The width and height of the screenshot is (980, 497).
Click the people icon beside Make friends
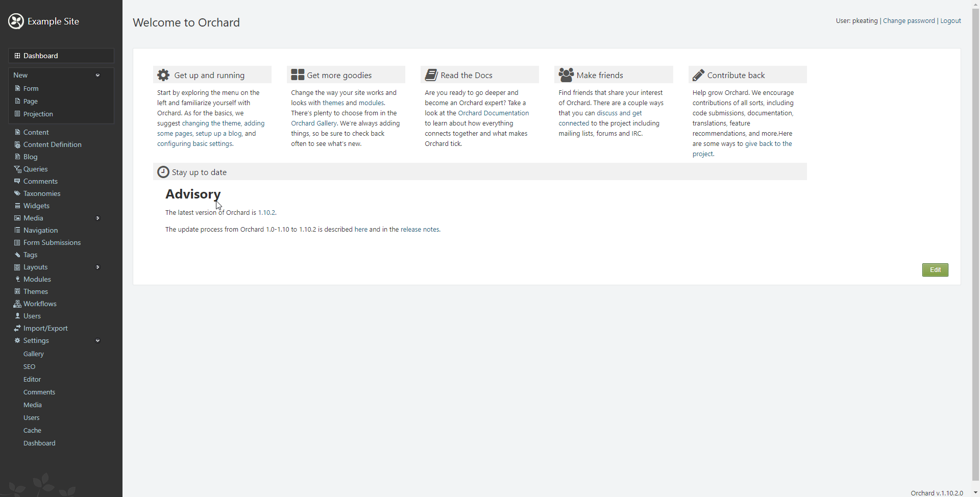(x=566, y=75)
